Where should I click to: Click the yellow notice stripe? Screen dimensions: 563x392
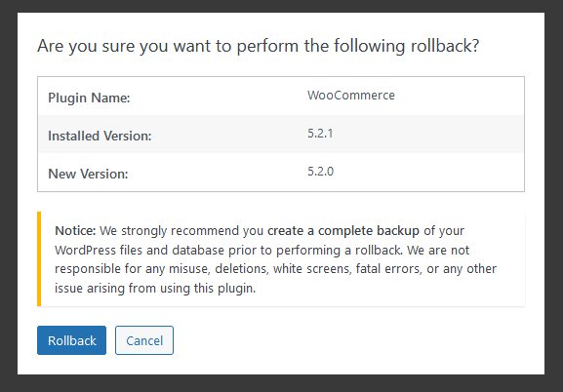click(x=39, y=258)
